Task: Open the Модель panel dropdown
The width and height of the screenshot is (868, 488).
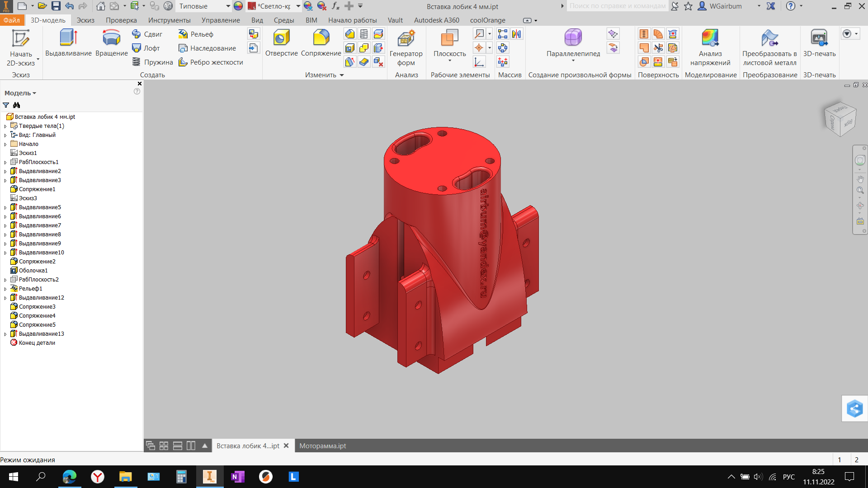Action: coord(20,93)
